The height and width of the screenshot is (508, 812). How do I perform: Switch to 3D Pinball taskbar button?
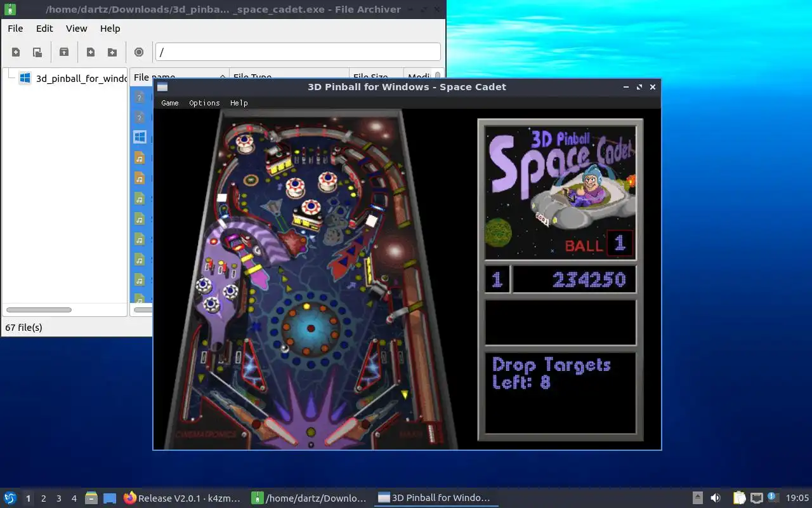click(x=436, y=498)
